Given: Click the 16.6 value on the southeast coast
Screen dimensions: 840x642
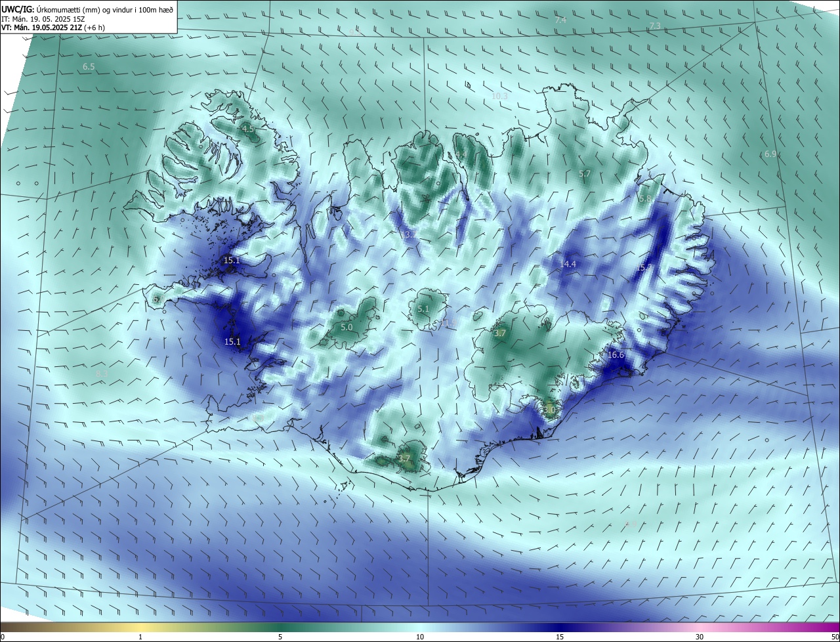Looking at the screenshot, I should click(x=616, y=355).
